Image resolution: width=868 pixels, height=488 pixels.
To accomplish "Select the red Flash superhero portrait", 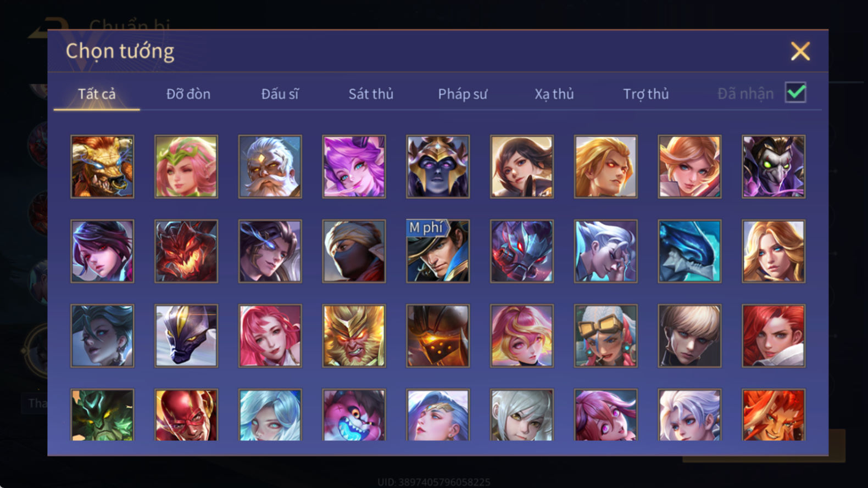I will [x=186, y=415].
